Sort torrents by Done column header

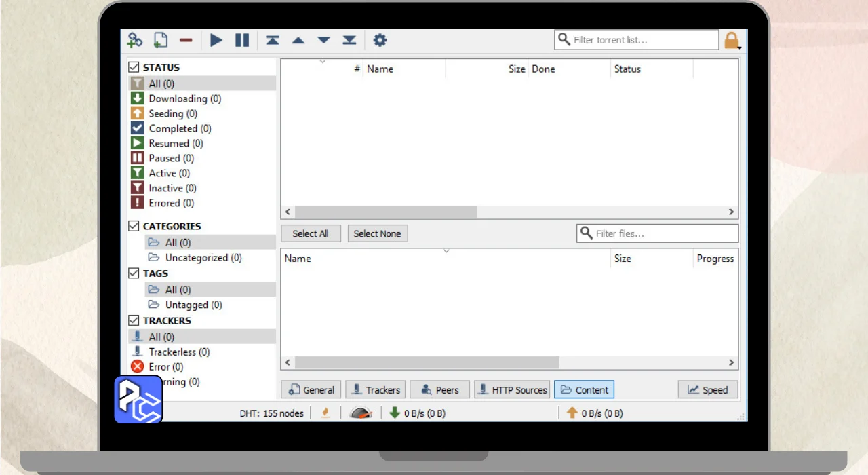pos(569,69)
